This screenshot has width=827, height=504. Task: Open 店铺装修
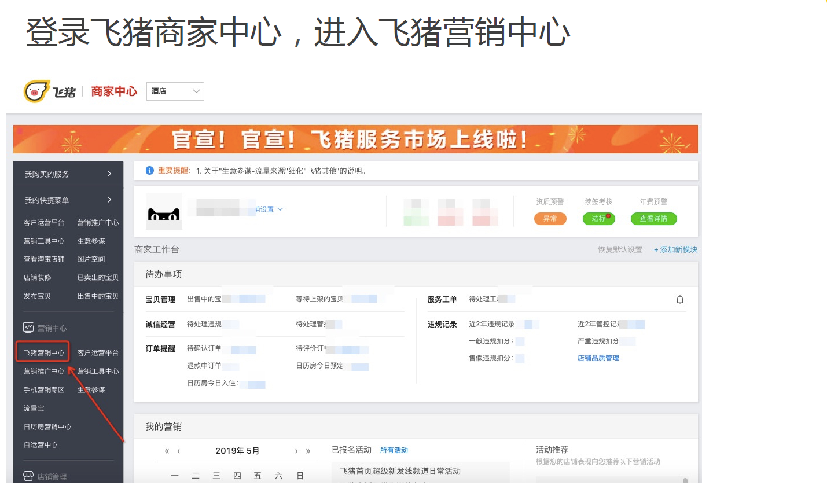click(x=37, y=278)
